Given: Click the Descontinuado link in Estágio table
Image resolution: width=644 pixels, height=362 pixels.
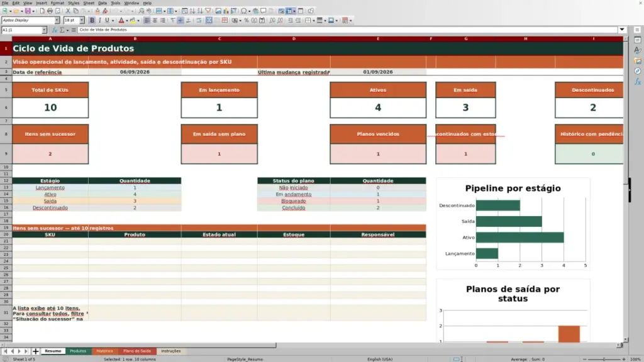Looking at the screenshot, I should 50,207.
